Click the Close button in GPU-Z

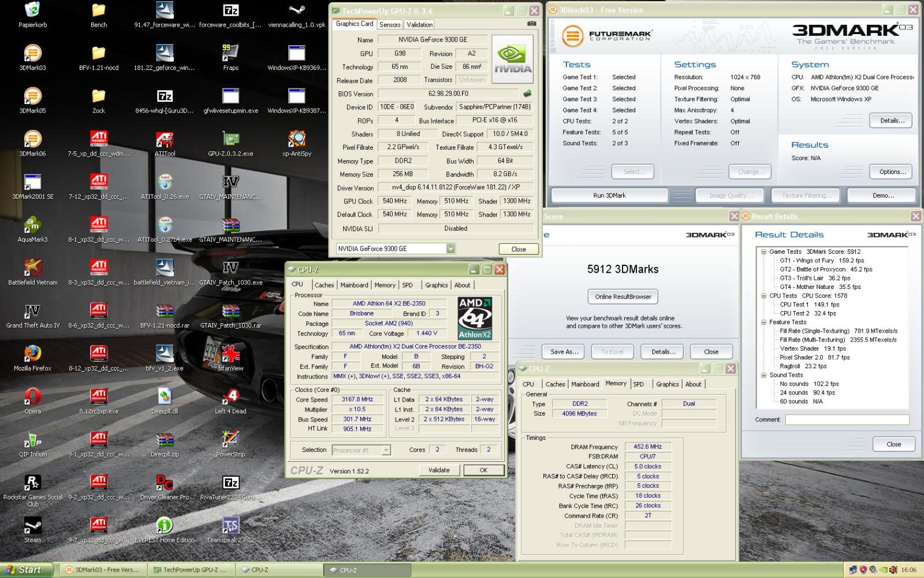point(519,249)
